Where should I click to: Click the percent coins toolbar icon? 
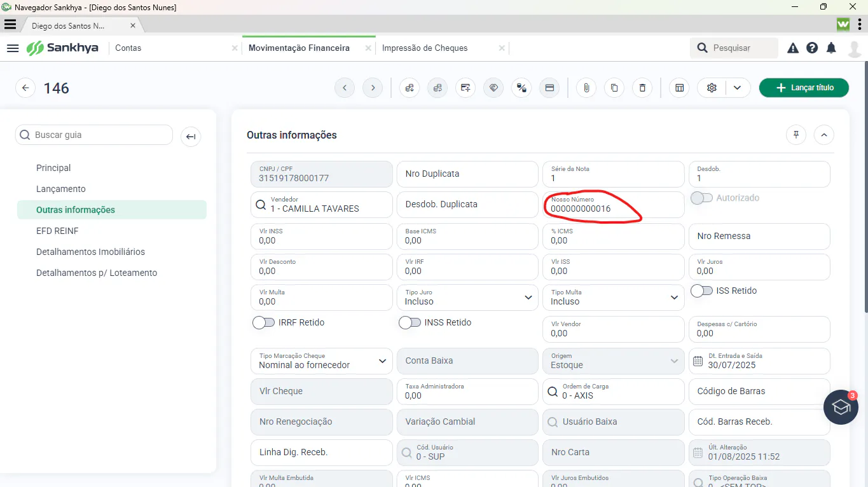(521, 88)
